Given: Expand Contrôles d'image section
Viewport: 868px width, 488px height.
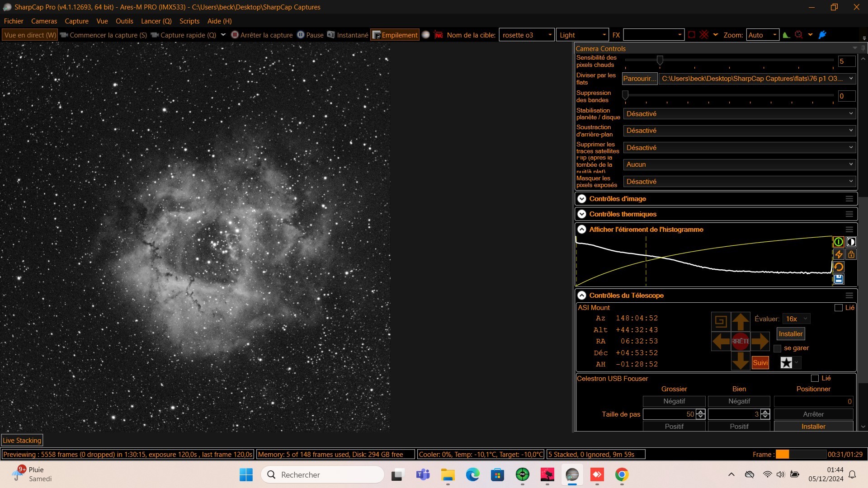Looking at the screenshot, I should [582, 199].
